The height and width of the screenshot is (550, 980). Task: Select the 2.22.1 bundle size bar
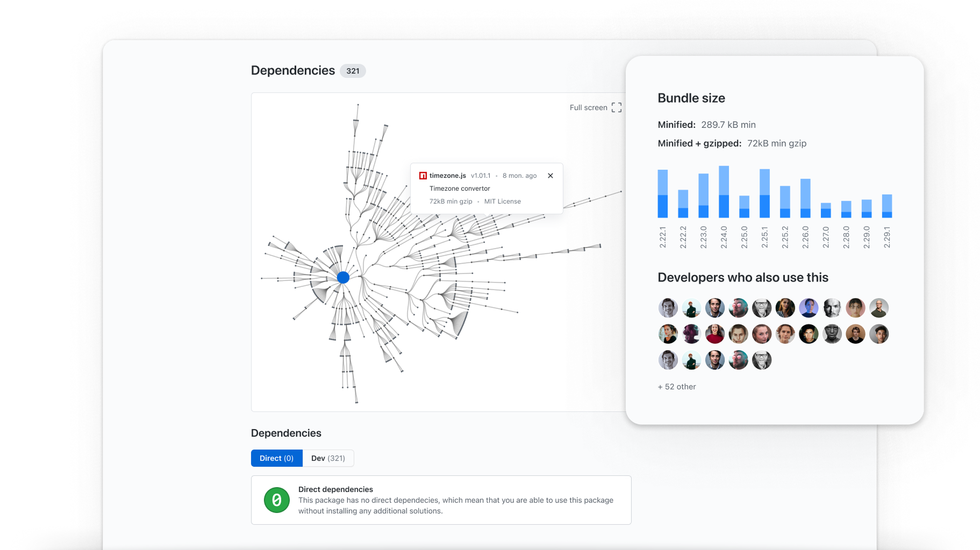pyautogui.click(x=663, y=193)
